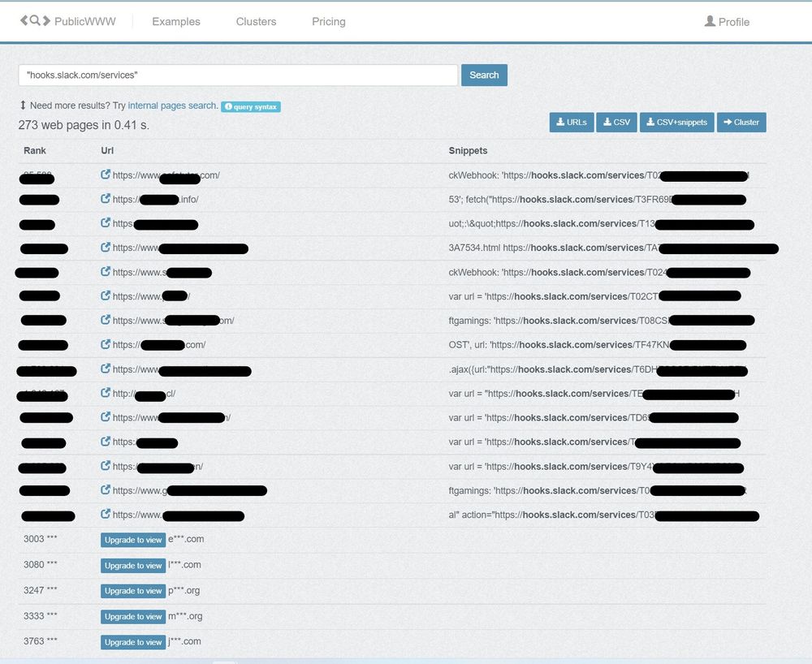This screenshot has height=664, width=812.
Task: Open the Clusters nav item
Action: coord(257,22)
